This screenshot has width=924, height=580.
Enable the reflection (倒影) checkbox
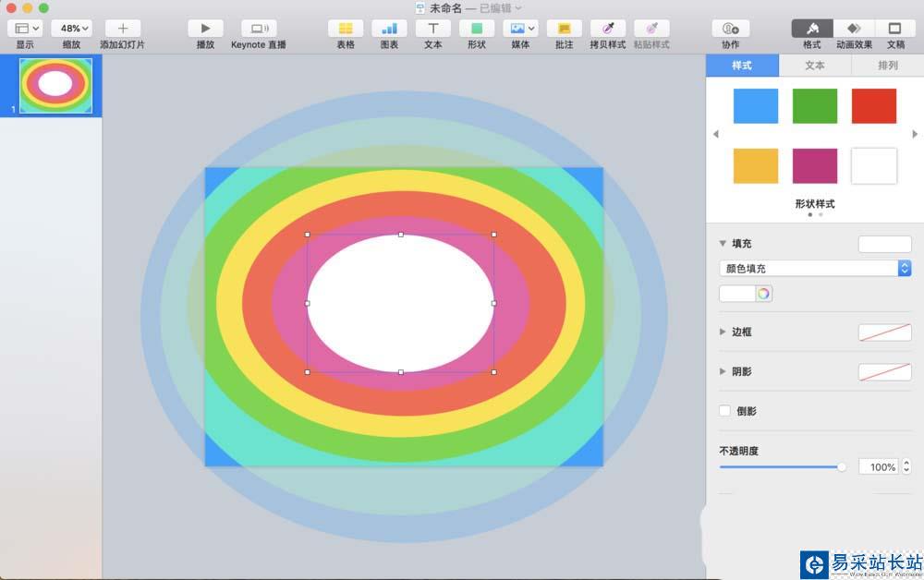(x=725, y=411)
